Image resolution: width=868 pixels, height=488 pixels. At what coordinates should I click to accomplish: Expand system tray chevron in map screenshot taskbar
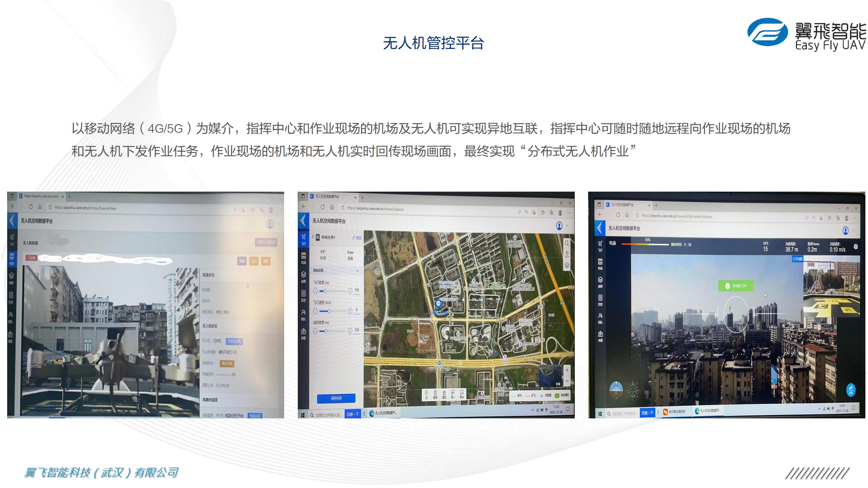click(x=532, y=410)
